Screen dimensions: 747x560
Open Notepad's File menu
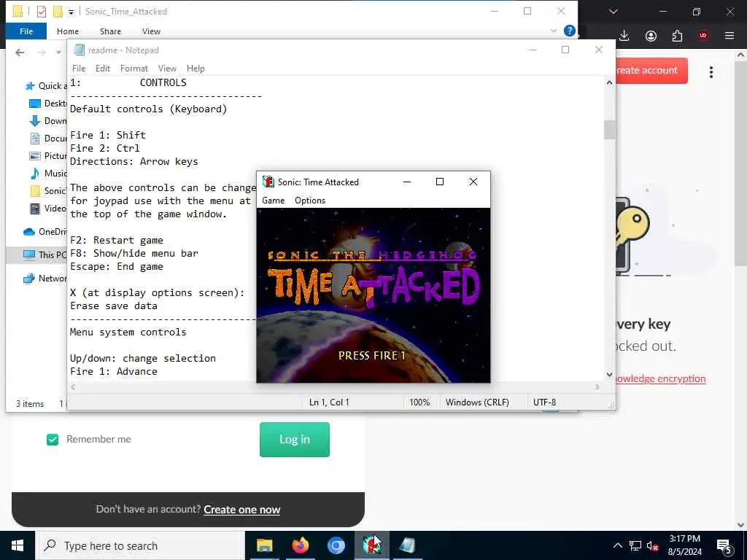[x=79, y=69]
